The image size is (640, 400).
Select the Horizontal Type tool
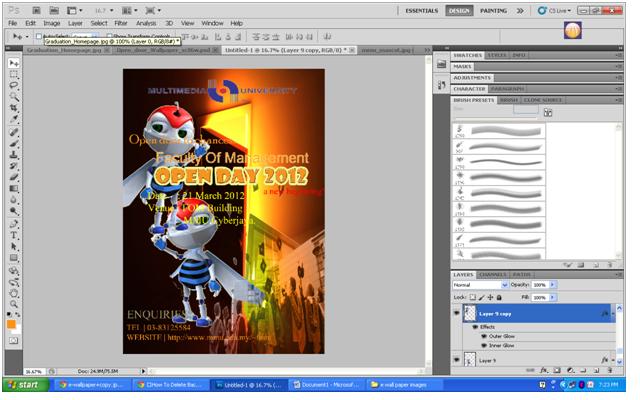[x=14, y=235]
